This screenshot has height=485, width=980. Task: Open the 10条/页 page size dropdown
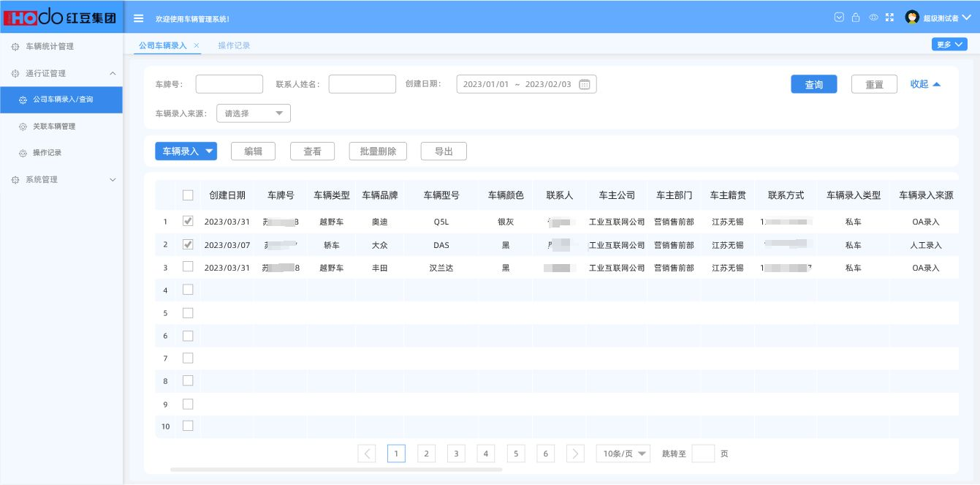(x=623, y=454)
